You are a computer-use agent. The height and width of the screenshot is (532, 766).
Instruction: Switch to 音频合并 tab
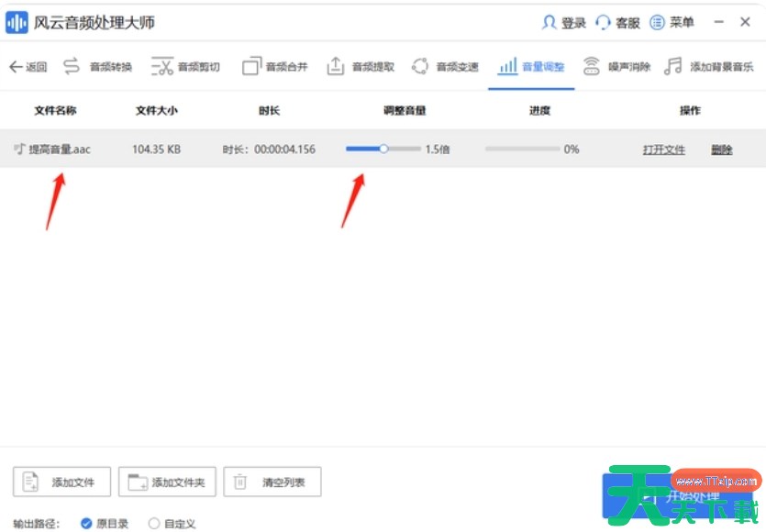[x=275, y=66]
